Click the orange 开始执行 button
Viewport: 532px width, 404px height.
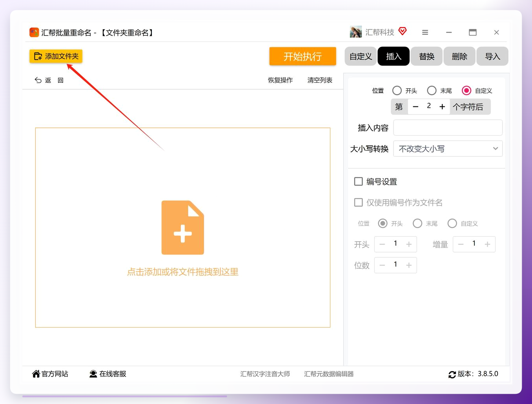click(x=302, y=56)
